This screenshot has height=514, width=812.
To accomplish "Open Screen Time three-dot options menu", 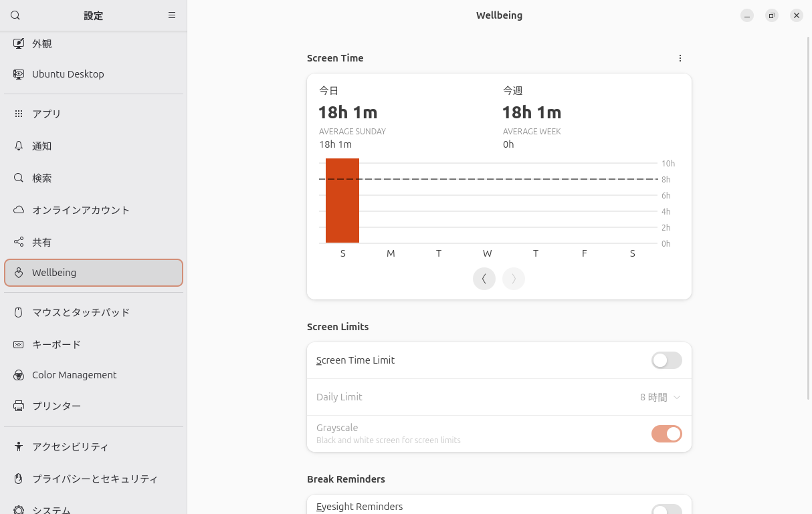I will point(680,58).
